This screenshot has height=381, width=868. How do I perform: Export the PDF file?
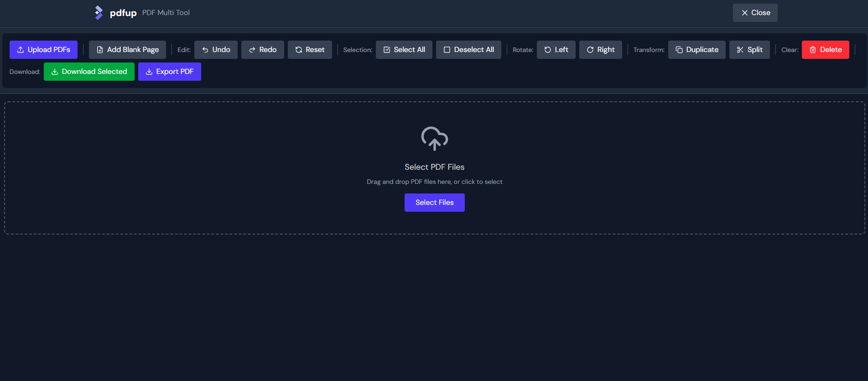click(169, 72)
